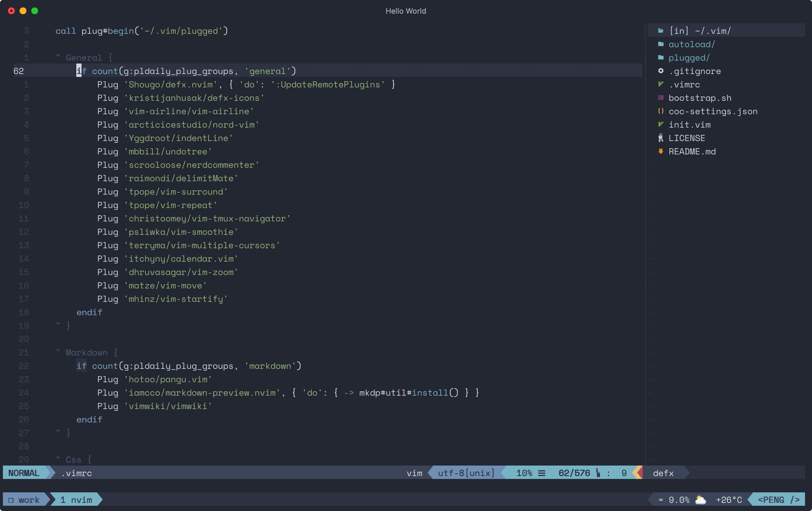812x511 pixels.
Task: Click the markdown arrow icon beside README.md
Action: (x=661, y=151)
